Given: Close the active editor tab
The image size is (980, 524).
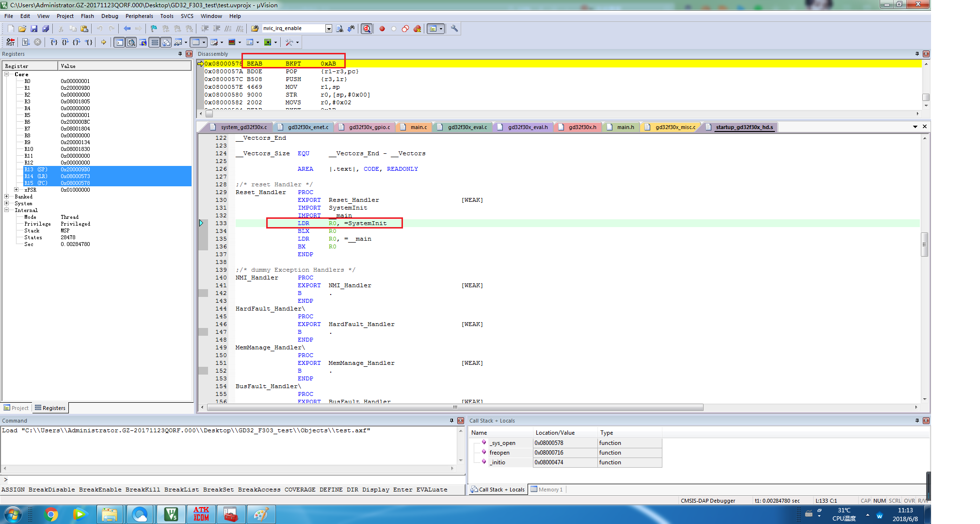Looking at the screenshot, I should [925, 127].
